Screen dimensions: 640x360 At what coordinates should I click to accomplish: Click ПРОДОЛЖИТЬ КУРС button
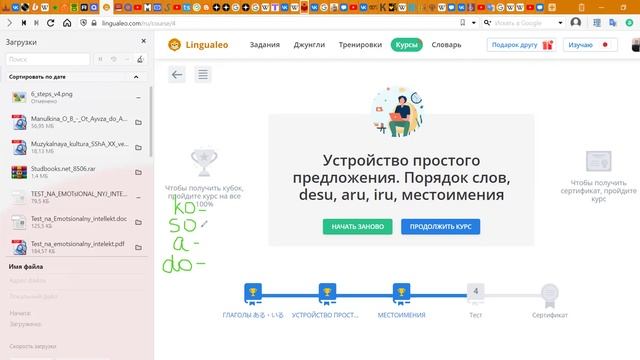coord(440,227)
